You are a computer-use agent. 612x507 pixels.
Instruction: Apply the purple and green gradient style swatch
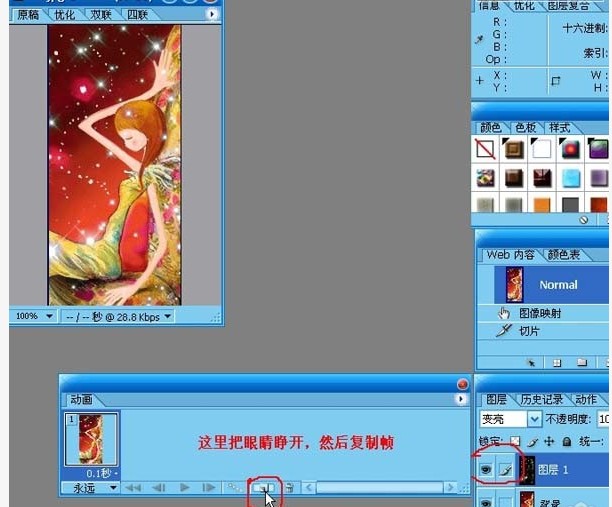pos(598,149)
